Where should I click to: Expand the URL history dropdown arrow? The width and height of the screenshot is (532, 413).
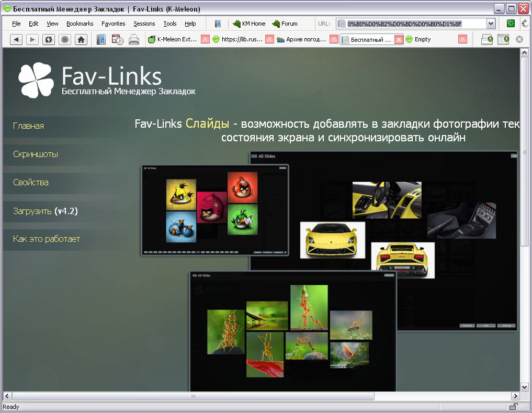point(491,24)
